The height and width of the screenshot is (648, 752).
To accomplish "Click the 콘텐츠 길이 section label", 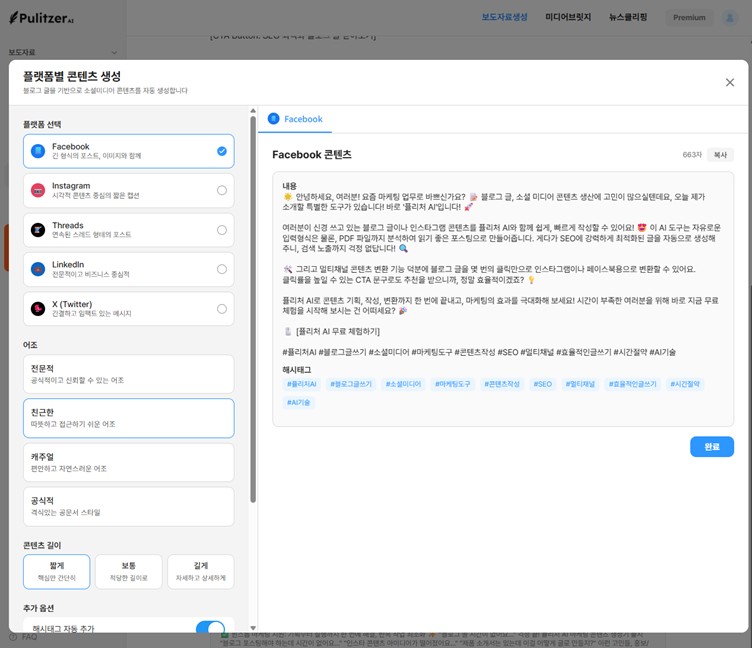I will (x=42, y=545).
